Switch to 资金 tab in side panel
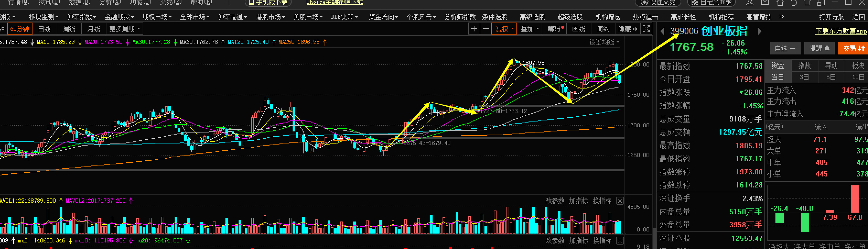The height and width of the screenshot is (249, 868). coord(778,66)
